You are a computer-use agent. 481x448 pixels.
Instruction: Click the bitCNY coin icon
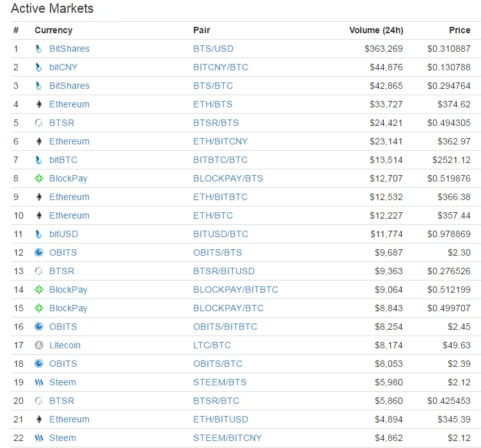(38, 67)
